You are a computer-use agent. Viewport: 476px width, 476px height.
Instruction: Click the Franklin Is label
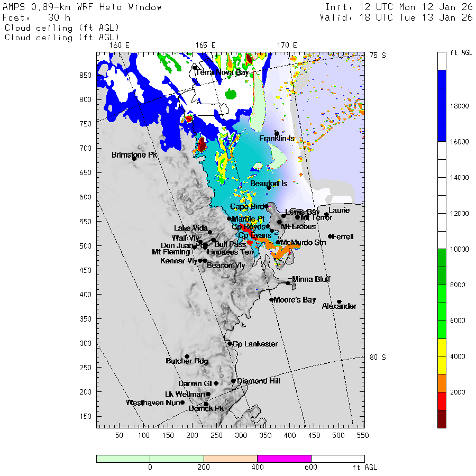pyautogui.click(x=277, y=138)
